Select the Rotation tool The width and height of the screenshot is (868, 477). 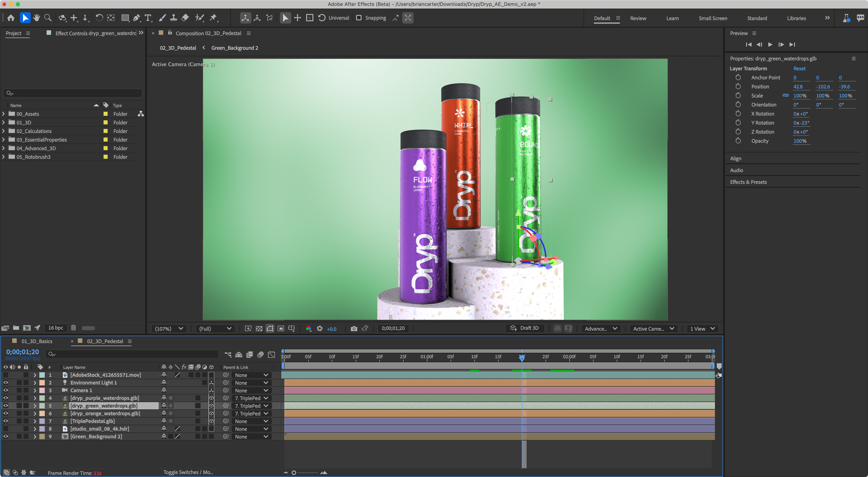click(x=99, y=18)
